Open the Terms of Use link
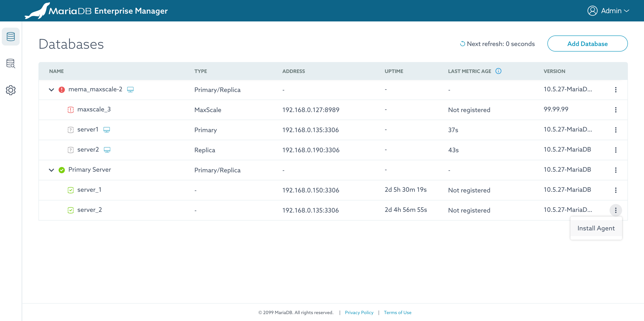Image resolution: width=644 pixels, height=321 pixels. pos(397,312)
